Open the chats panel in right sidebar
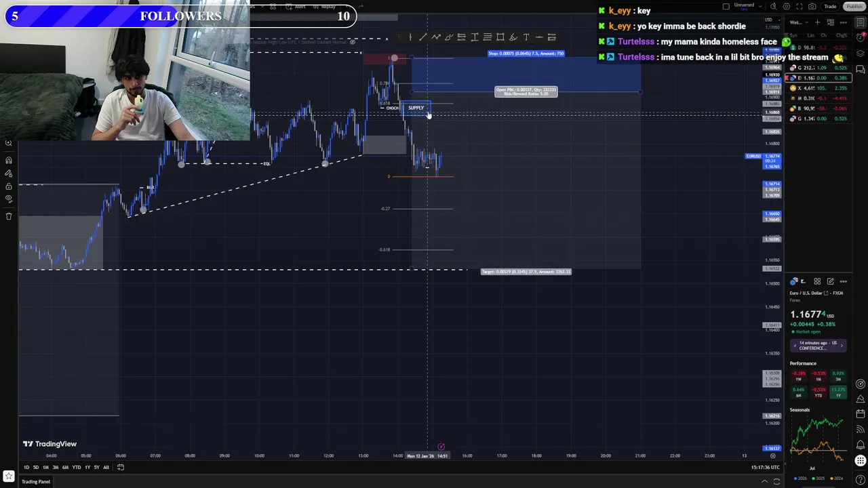Image resolution: width=868 pixels, height=488 pixels. point(861,68)
